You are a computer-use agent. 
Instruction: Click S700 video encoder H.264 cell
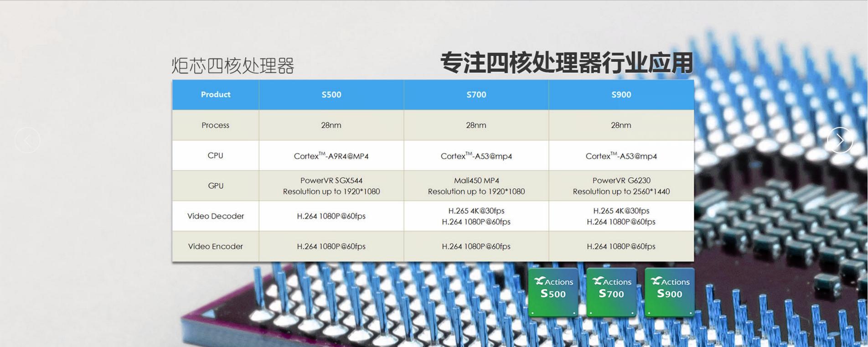[x=476, y=246]
